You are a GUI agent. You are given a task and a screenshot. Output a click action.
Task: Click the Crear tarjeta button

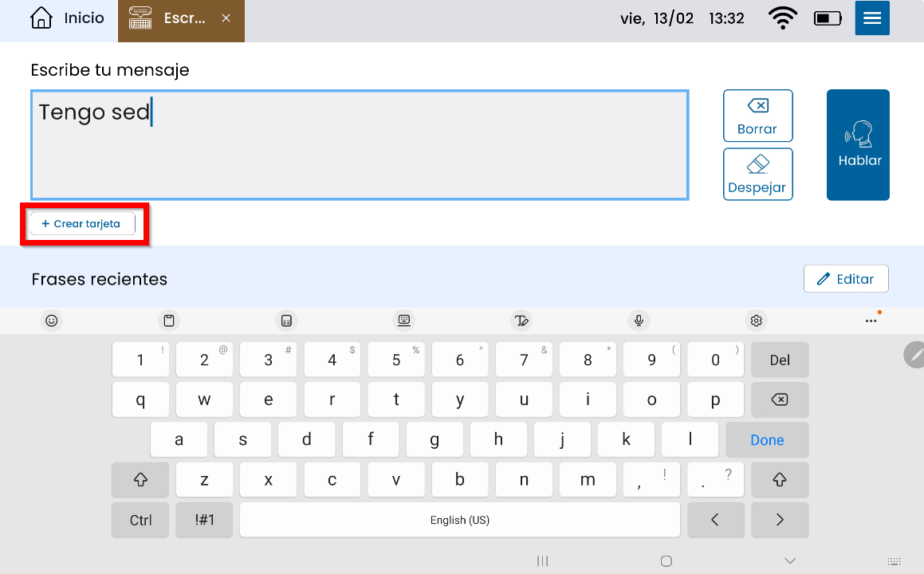click(x=82, y=224)
